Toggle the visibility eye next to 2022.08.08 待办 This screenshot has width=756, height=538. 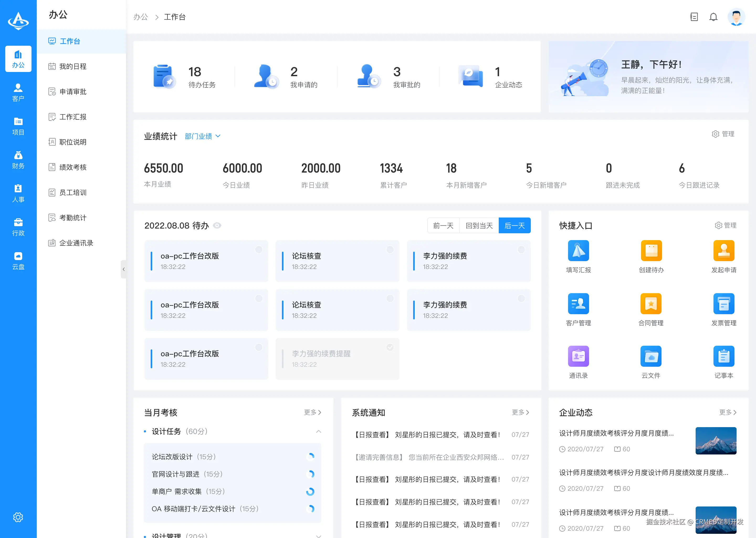pyautogui.click(x=217, y=225)
